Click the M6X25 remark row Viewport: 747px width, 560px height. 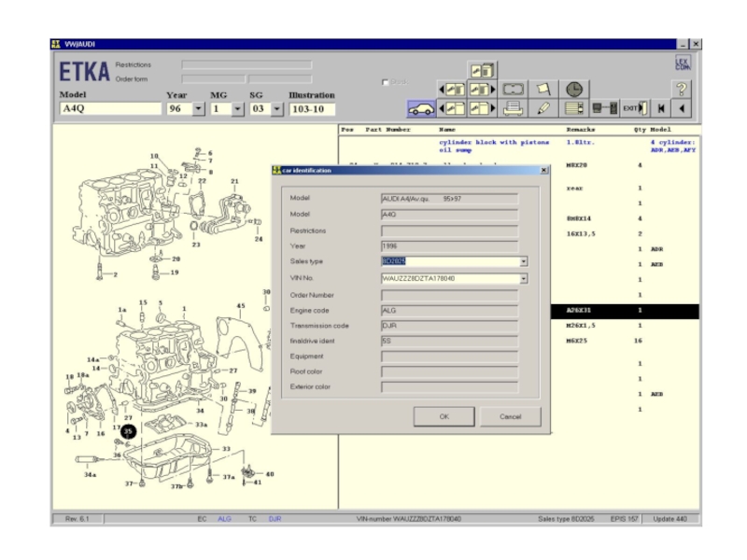tap(576, 341)
